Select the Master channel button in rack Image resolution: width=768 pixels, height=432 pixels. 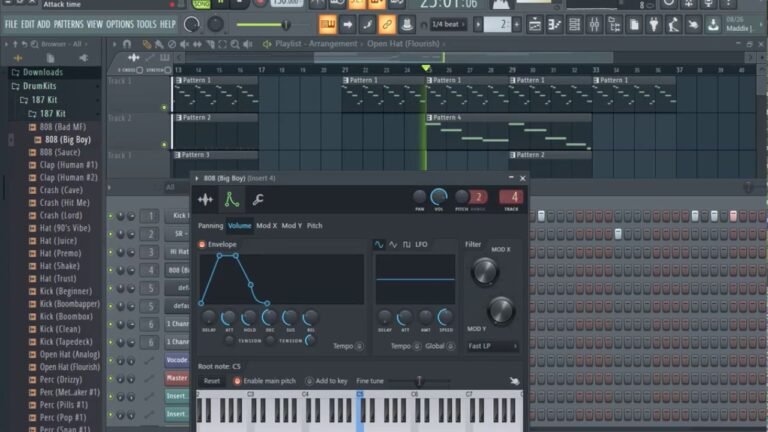[x=177, y=378]
